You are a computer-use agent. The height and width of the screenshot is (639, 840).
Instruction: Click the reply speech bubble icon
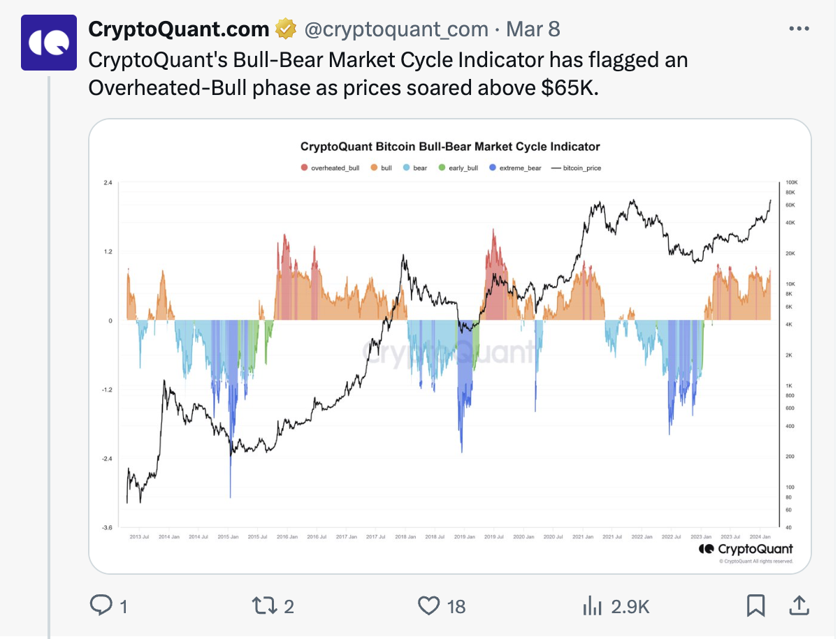point(101,605)
